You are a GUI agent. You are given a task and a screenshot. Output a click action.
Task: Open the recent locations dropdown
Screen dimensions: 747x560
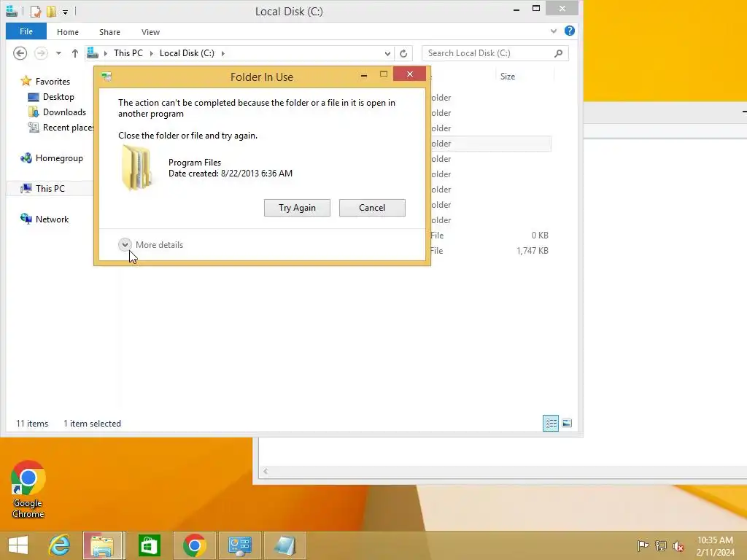(x=58, y=53)
